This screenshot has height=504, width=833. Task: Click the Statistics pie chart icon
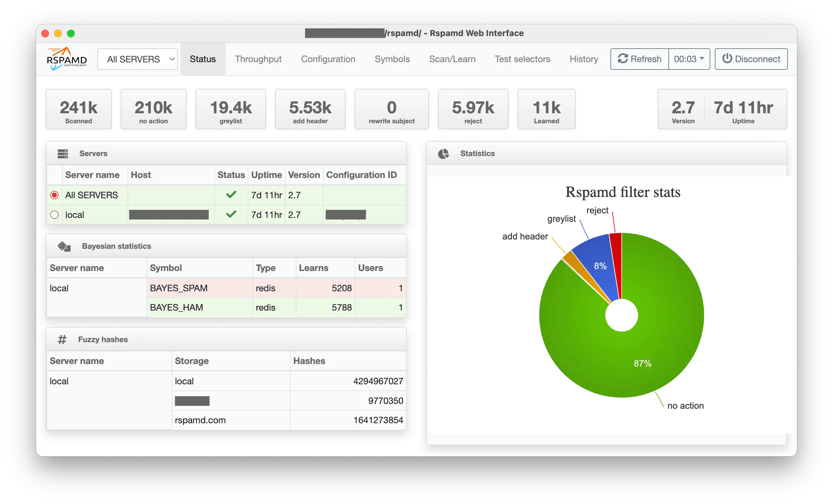443,154
